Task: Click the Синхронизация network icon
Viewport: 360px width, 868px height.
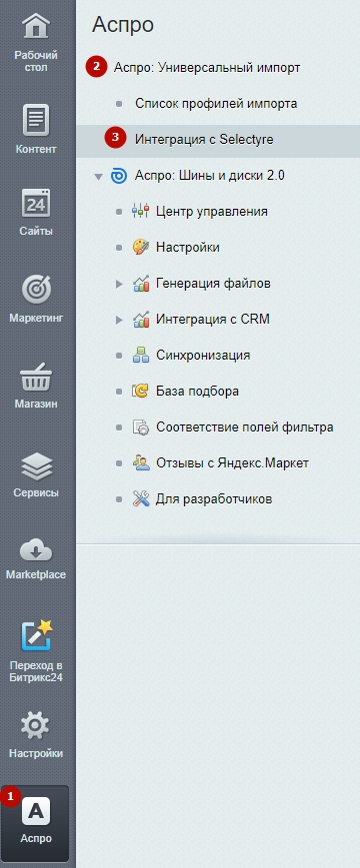Action: [141, 356]
